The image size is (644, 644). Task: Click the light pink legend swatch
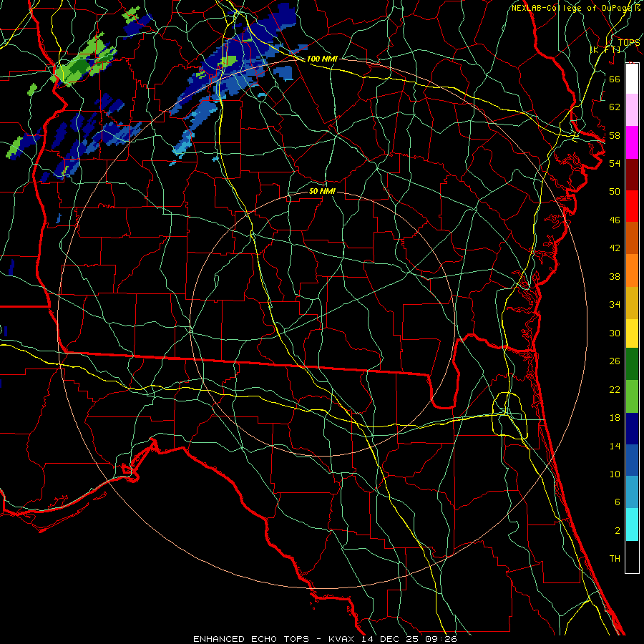click(632, 109)
